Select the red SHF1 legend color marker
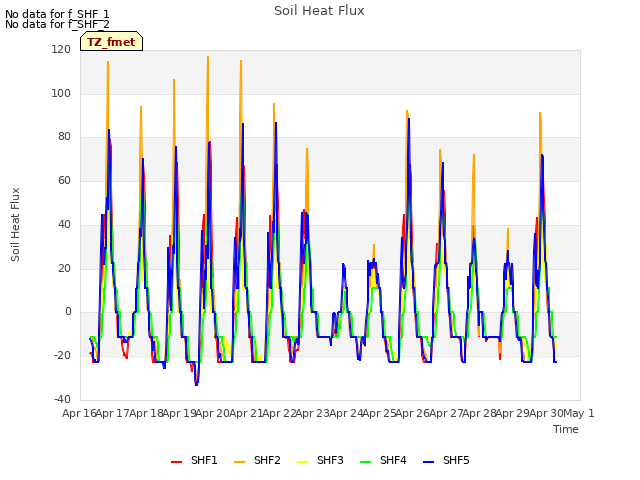Screen dimensions: 640x480 176,462
